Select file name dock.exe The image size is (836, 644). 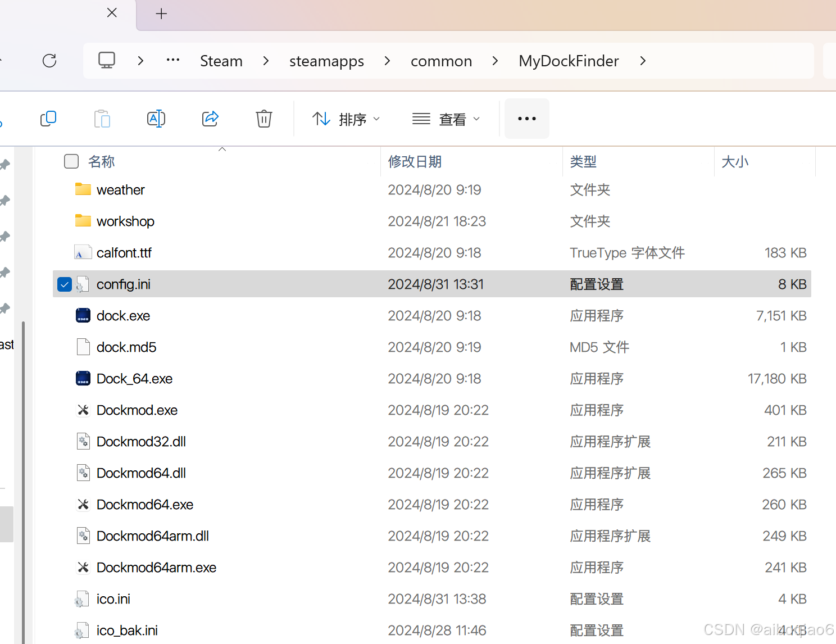123,316
